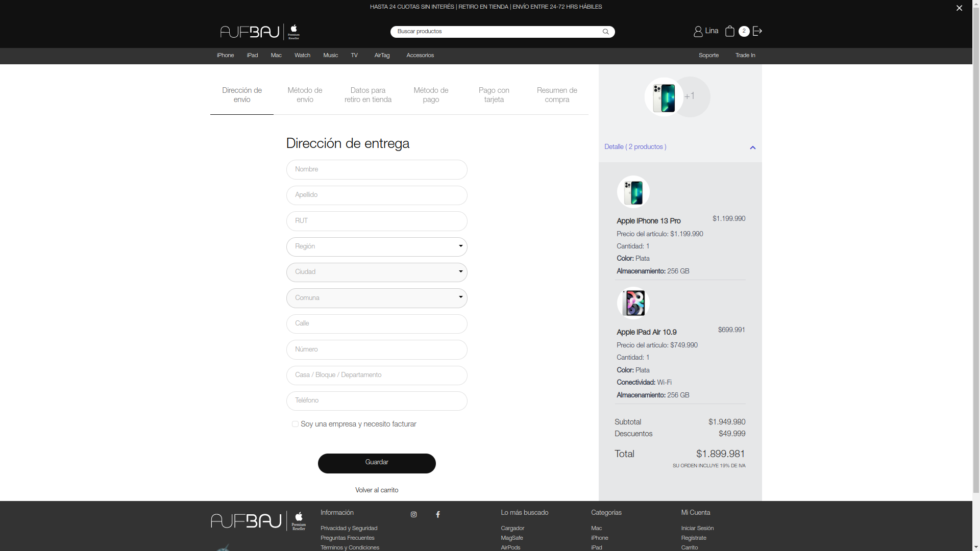Screen dimensions: 980x551
Task: Click the Total amount $1.899.981
Action: tap(720, 454)
